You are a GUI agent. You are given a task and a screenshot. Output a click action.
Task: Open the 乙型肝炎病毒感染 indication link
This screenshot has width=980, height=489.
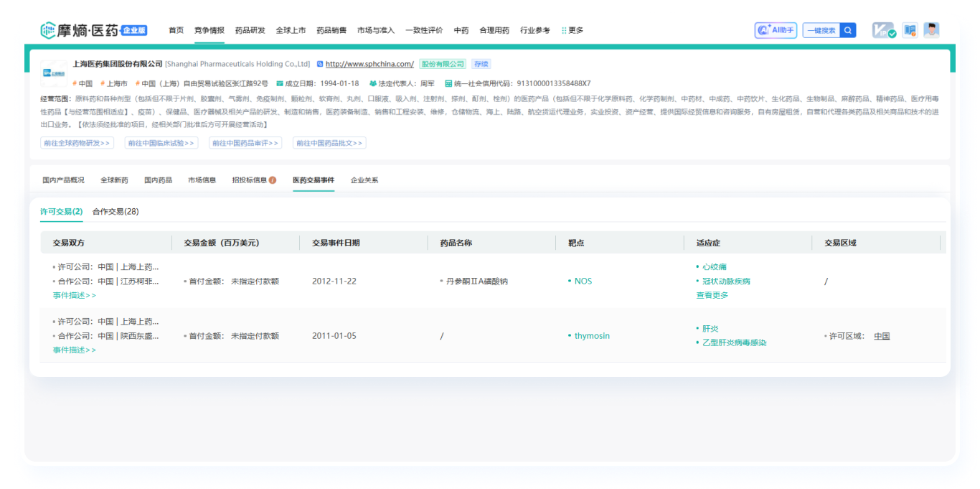tap(734, 343)
